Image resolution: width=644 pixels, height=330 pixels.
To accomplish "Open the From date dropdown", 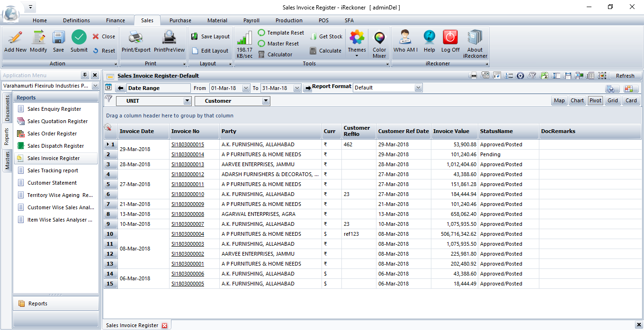I will pos(246,88).
